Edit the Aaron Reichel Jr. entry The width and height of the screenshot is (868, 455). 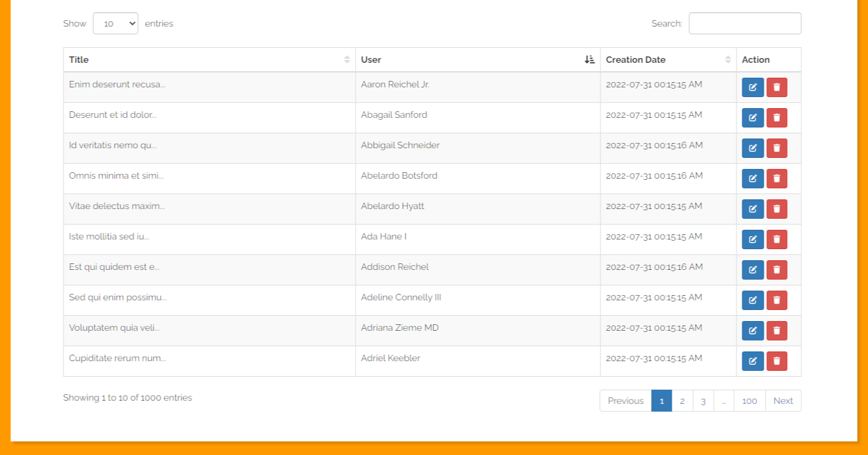[752, 87]
